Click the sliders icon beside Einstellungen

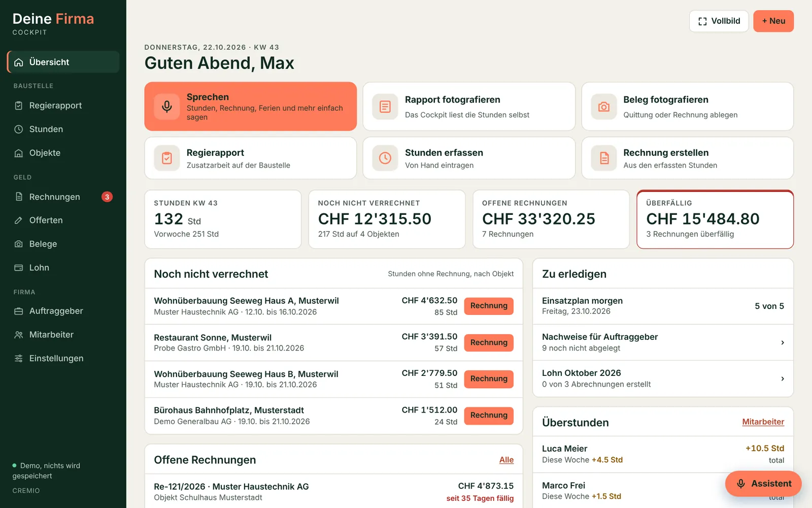[19, 359]
